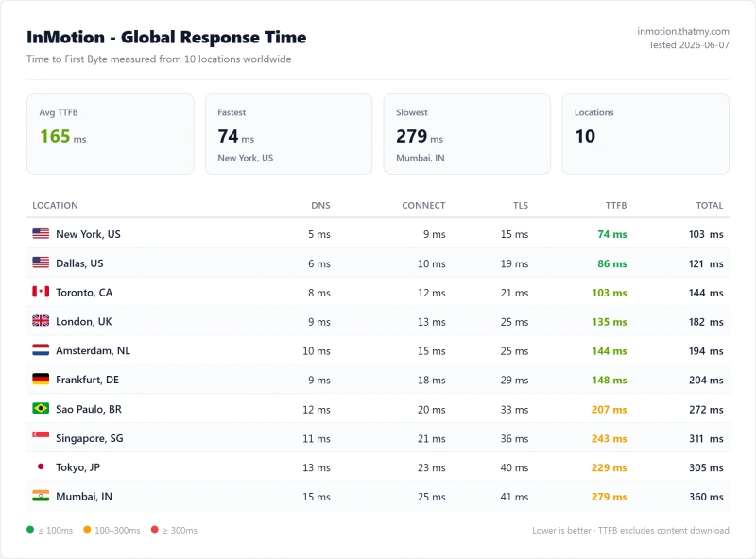Select the Locations 10 card
The width and height of the screenshot is (756, 559).
(x=645, y=134)
